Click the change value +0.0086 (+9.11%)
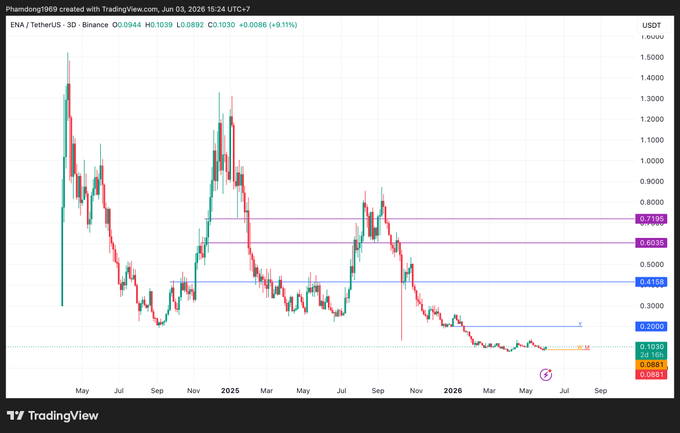680x433 pixels. point(268,25)
